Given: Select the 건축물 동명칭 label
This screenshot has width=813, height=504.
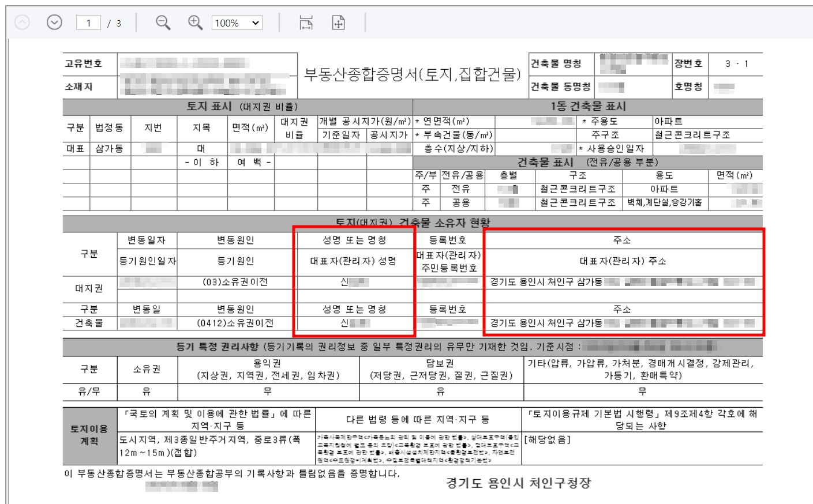Looking at the screenshot, I should (x=561, y=86).
